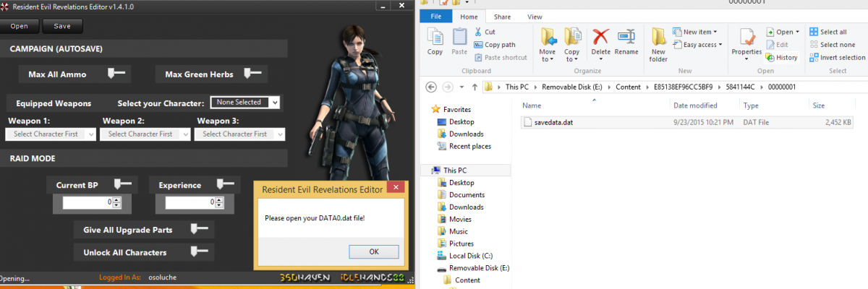Viewport: 868px width, 289px height.
Task: Enable the Max Green Herbs switch
Action: click(252, 73)
